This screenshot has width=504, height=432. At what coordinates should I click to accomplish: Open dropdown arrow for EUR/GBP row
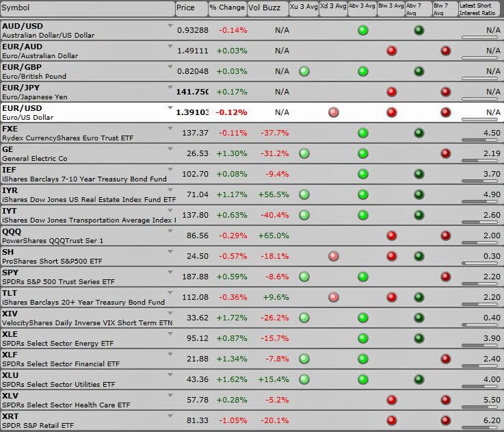coord(170,66)
